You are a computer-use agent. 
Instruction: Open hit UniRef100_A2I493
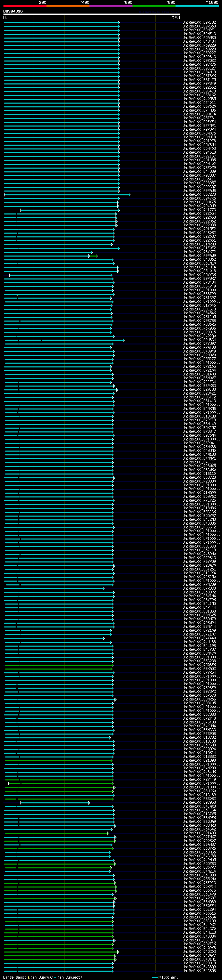click(199, 833)
